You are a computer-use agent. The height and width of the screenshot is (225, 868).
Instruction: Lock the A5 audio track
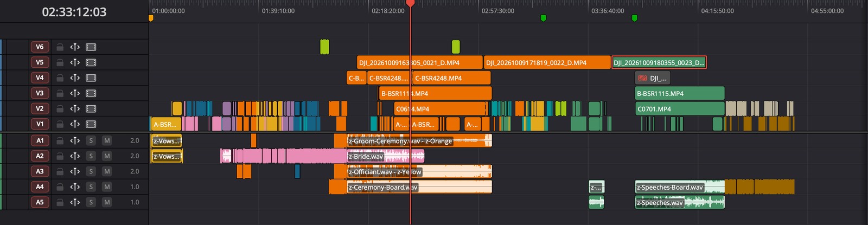tap(60, 202)
